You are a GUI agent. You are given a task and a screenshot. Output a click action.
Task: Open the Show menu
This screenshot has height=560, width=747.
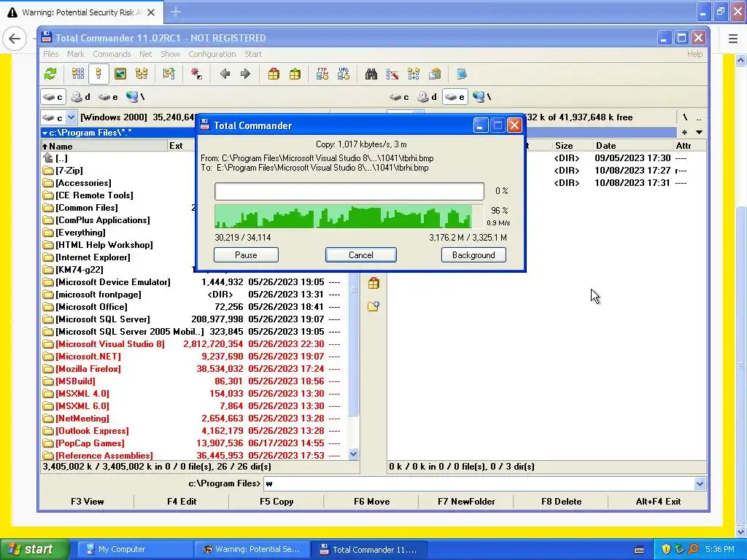[x=170, y=54]
